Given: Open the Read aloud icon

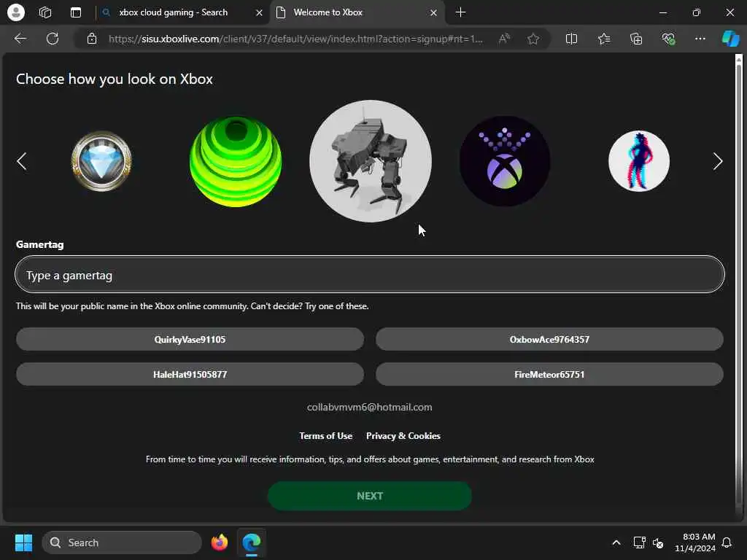Looking at the screenshot, I should 504,39.
